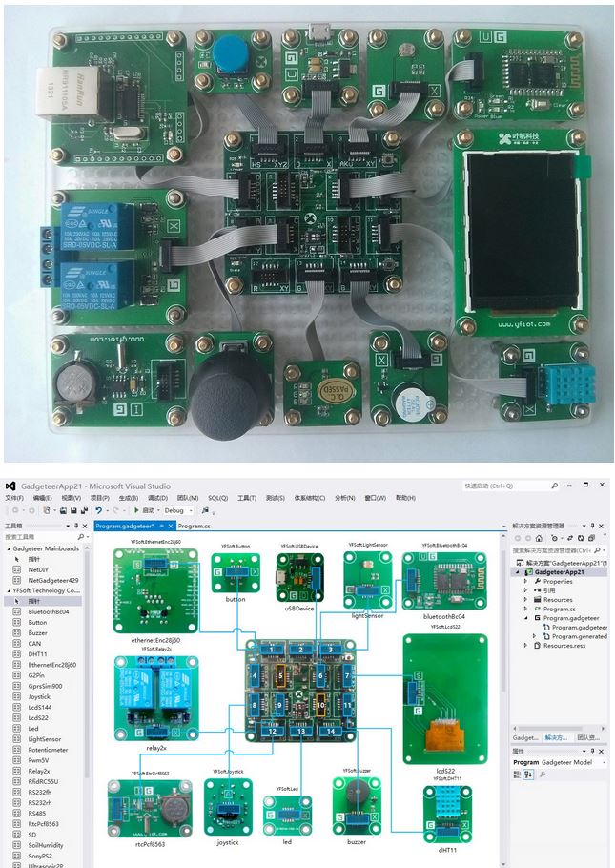
Task: Select the GadgeteerApp21 project node
Action: (x=559, y=572)
